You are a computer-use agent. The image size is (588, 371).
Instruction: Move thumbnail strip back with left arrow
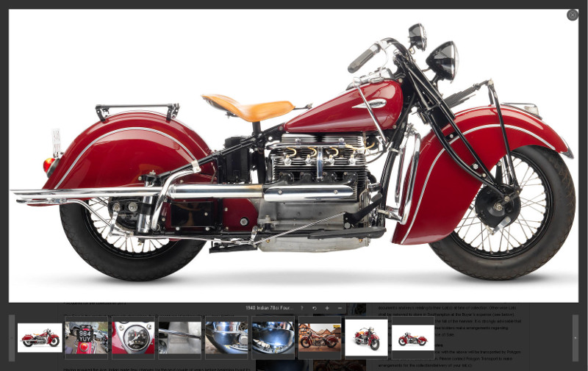(12, 338)
